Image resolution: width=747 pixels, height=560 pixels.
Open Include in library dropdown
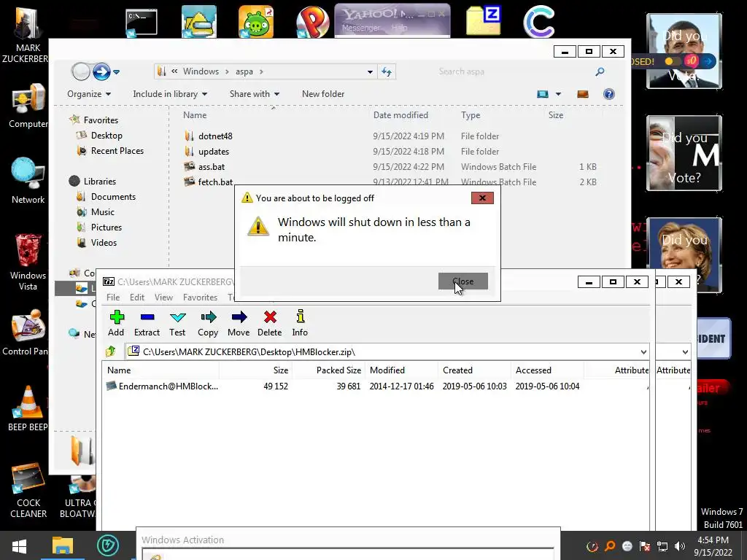(x=170, y=94)
